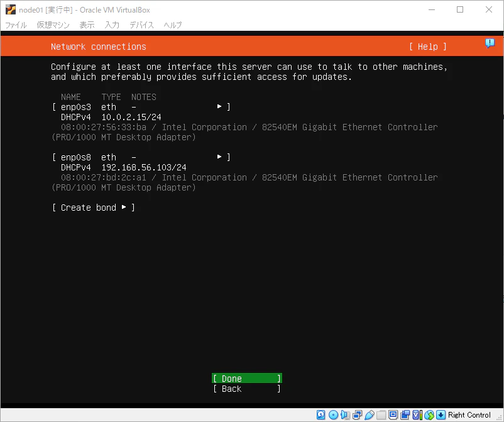Click the audio status icon
This screenshot has height=422, width=504.
click(x=345, y=414)
